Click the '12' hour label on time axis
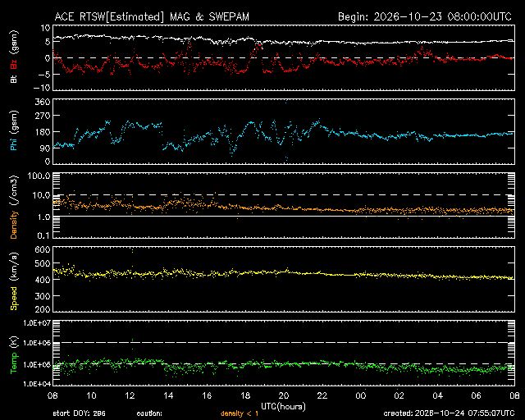525x420 pixels. point(130,396)
